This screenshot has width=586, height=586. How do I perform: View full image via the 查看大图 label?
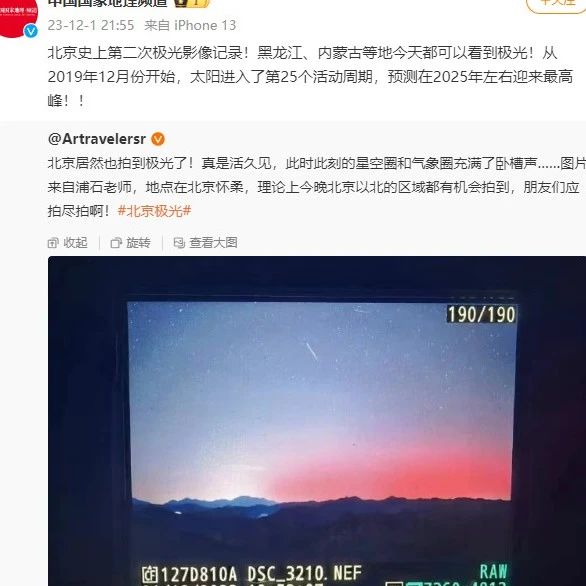213,243
